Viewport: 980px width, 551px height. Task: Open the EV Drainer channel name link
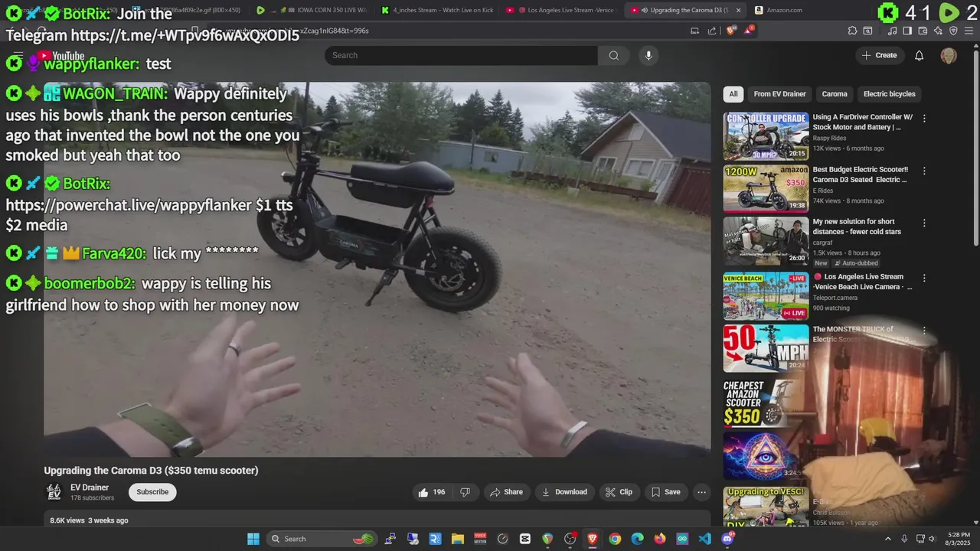tap(90, 487)
